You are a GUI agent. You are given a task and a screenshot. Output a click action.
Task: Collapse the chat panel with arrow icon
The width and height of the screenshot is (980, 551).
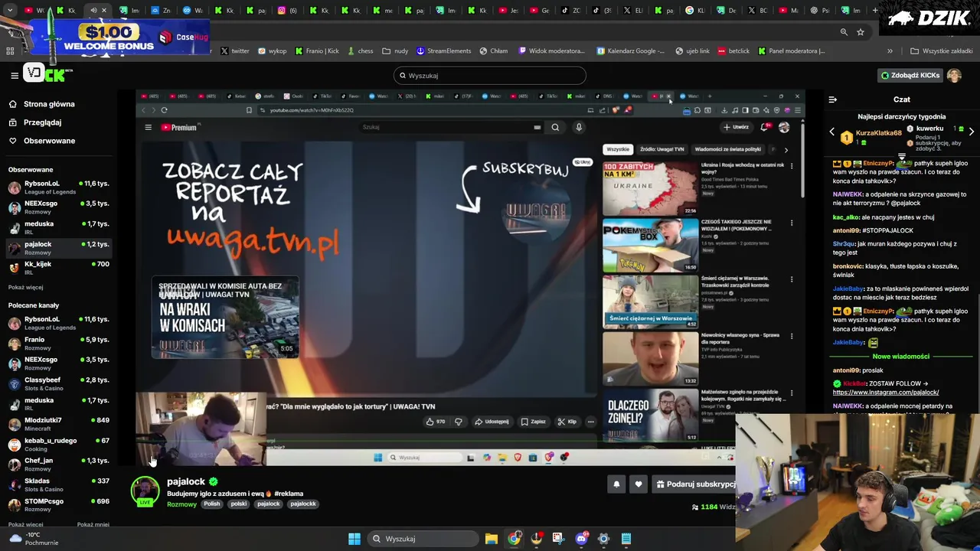pos(833,99)
